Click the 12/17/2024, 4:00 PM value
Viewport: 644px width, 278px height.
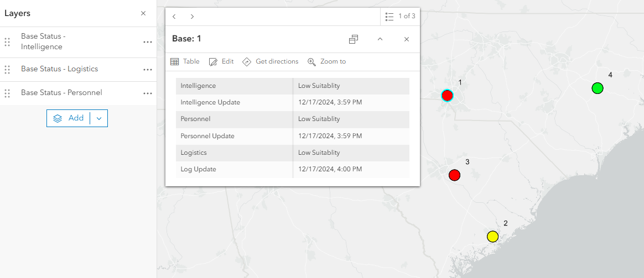click(x=330, y=169)
